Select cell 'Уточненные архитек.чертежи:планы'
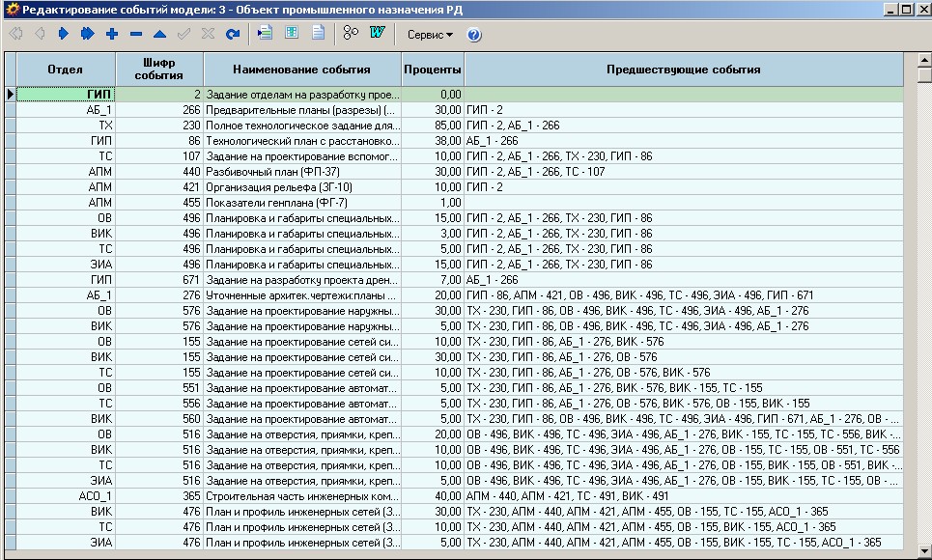The image size is (932, 560). click(302, 295)
